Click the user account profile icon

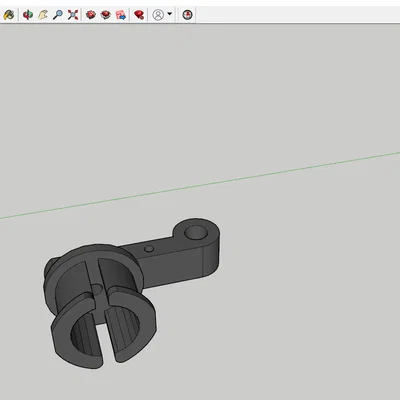[158, 15]
